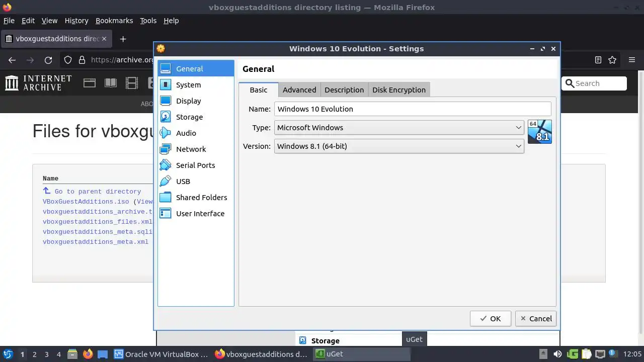Viewport: 644px width, 362px height.
Task: Go back in Firefox history
Action: tap(12, 60)
